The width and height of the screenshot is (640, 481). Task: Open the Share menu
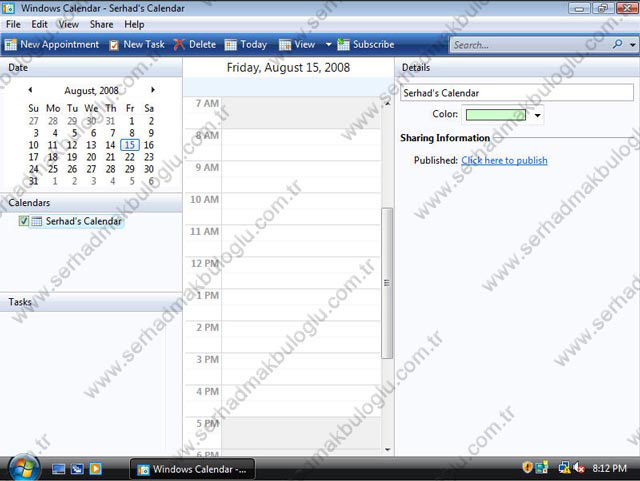point(102,24)
